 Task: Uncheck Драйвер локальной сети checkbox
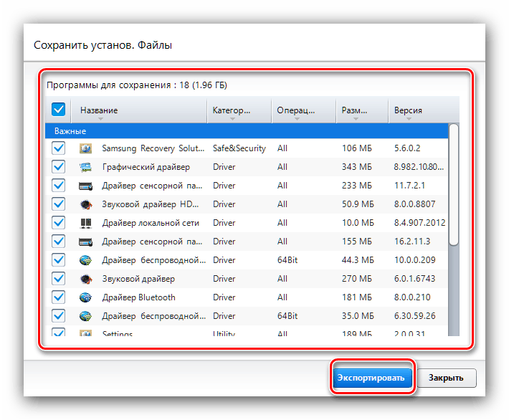pos(59,223)
